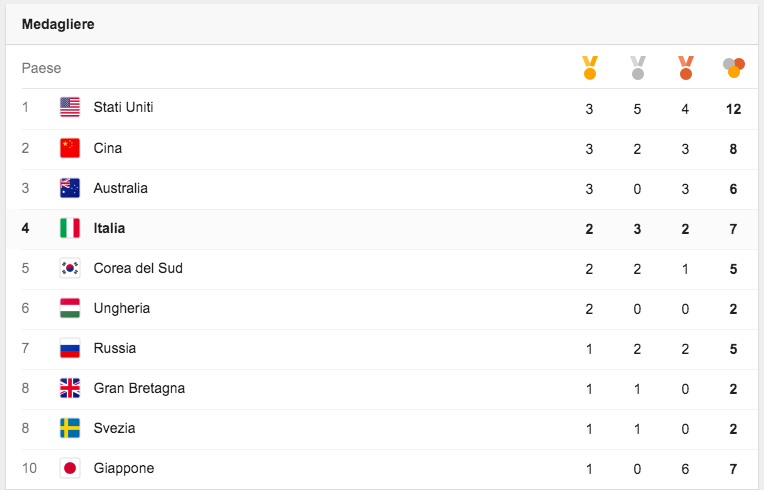Viewport: 764px width, 490px height.
Task: Click the gold medal column icon
Action: coord(589,68)
